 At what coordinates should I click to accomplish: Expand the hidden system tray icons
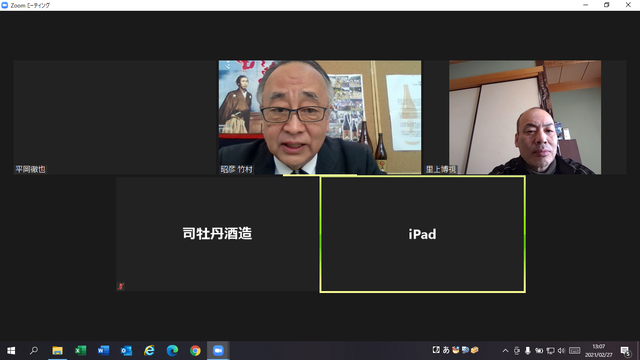505,351
